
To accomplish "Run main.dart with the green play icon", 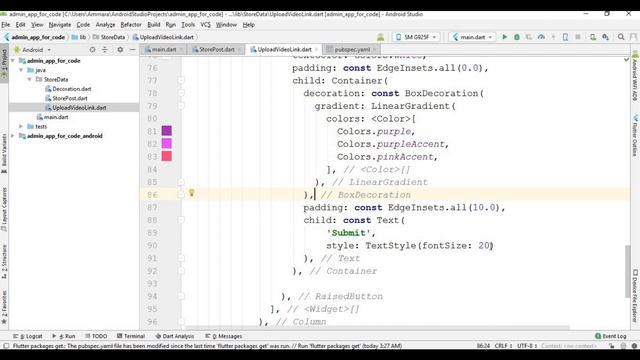I will click(x=504, y=37).
